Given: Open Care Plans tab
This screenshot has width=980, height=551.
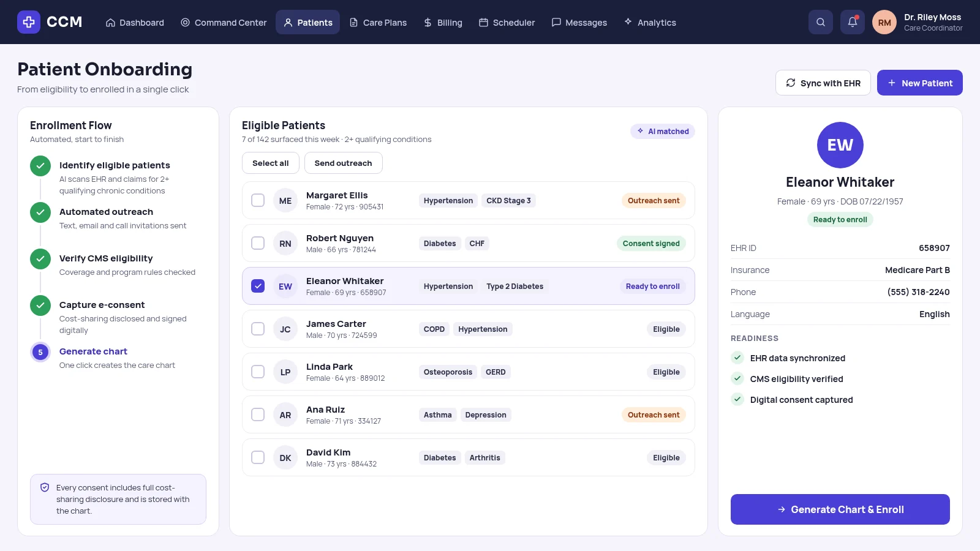Looking at the screenshot, I should pos(378,22).
